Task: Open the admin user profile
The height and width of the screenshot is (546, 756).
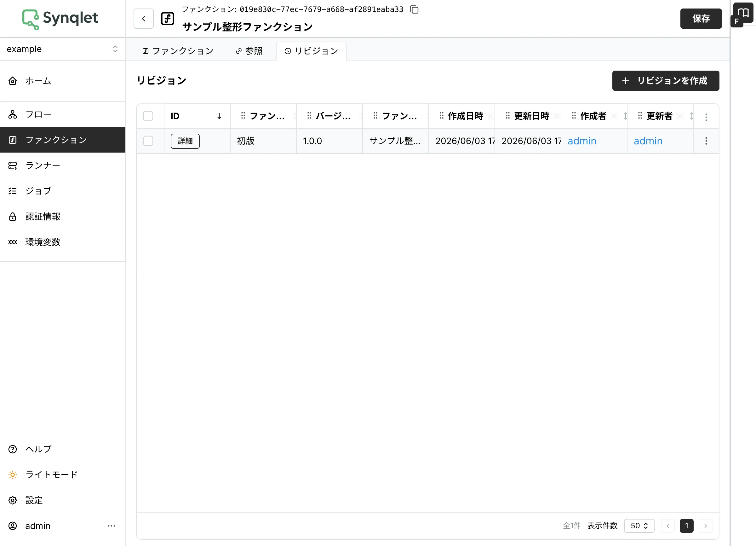Action: [38, 526]
